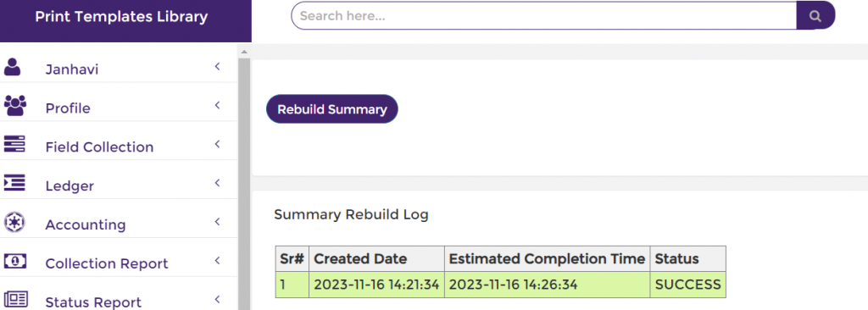868x310 pixels.
Task: Select the Field Collection list icon
Action: coord(14,144)
